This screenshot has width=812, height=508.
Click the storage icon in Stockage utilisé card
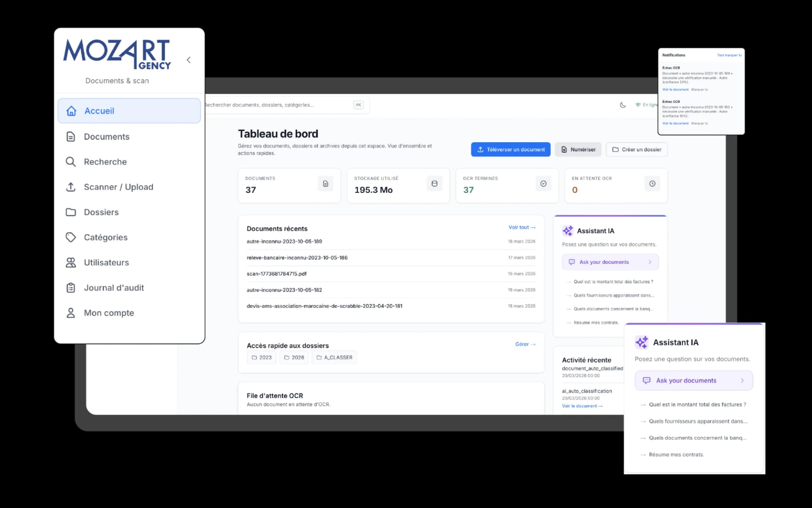click(434, 184)
